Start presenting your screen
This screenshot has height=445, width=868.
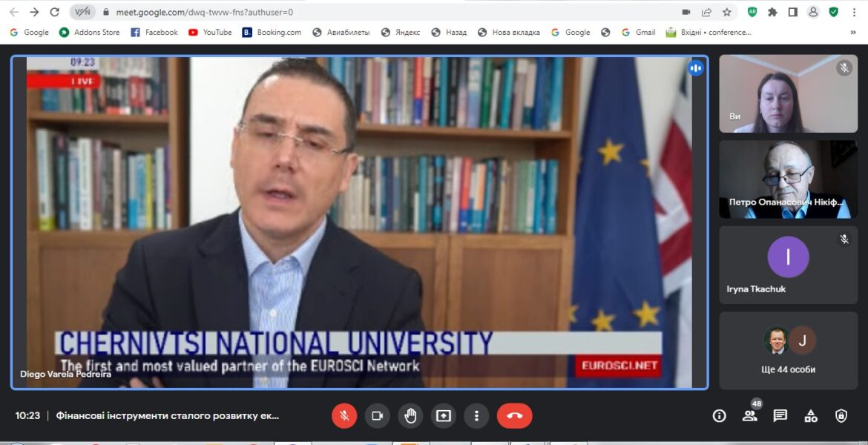[x=444, y=415]
